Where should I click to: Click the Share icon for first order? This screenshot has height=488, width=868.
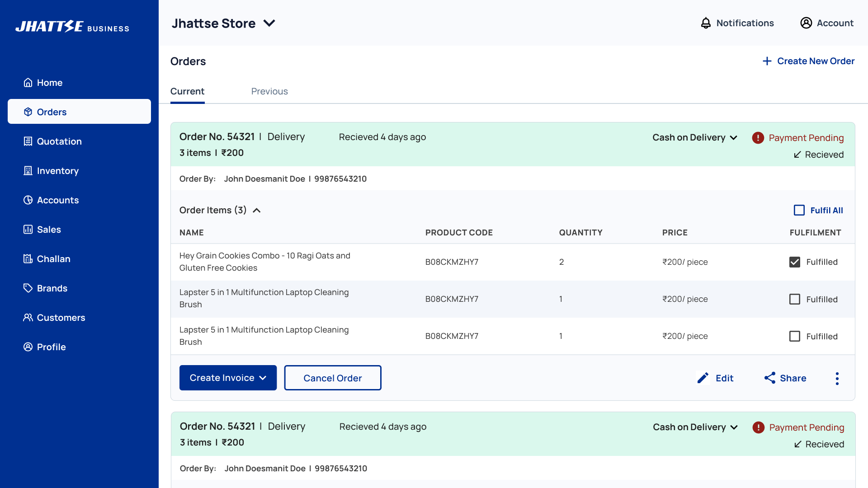[770, 378]
